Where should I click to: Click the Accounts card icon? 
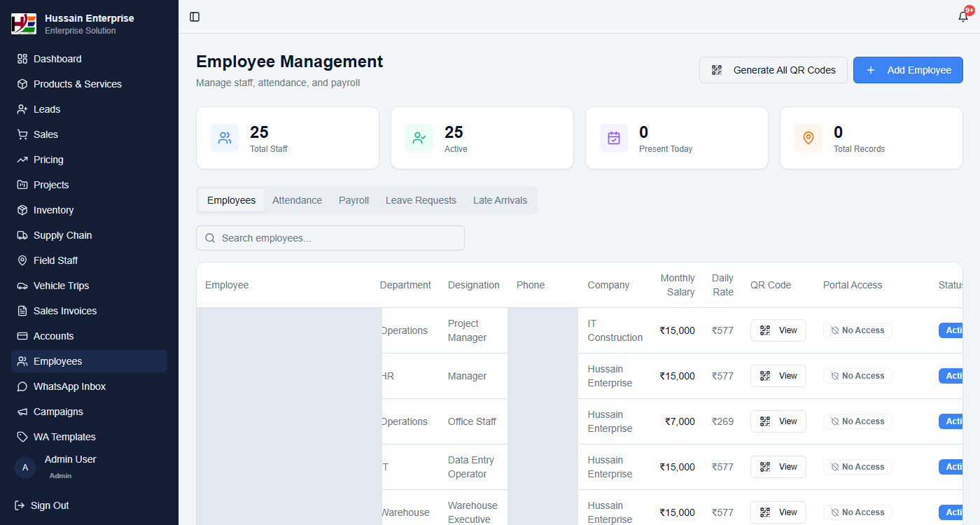click(x=22, y=336)
